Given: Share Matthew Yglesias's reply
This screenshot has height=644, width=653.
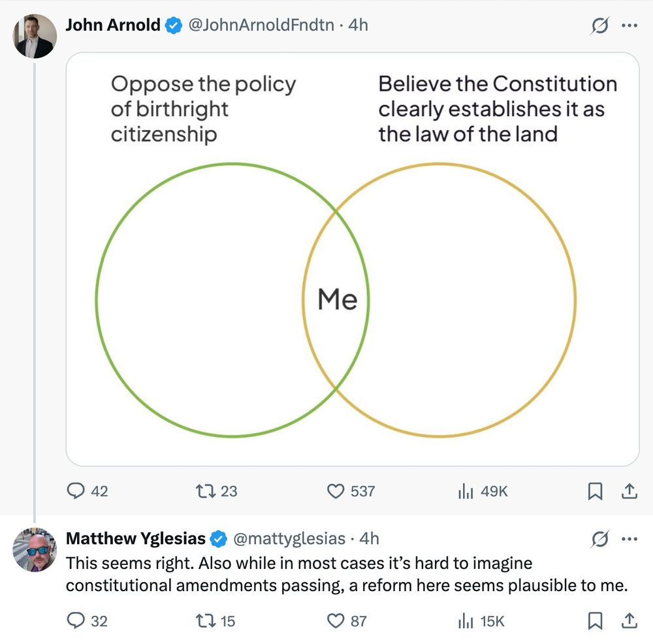Looking at the screenshot, I should pyautogui.click(x=629, y=620).
